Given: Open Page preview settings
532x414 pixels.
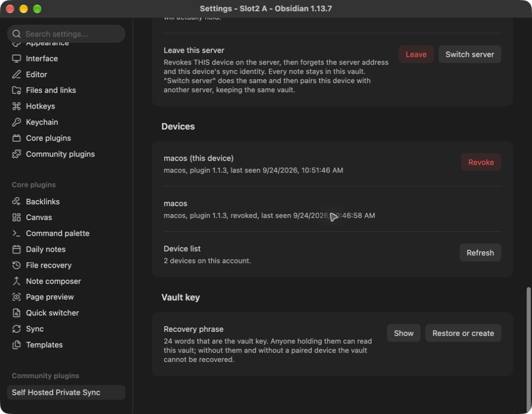Looking at the screenshot, I should 66,297.
